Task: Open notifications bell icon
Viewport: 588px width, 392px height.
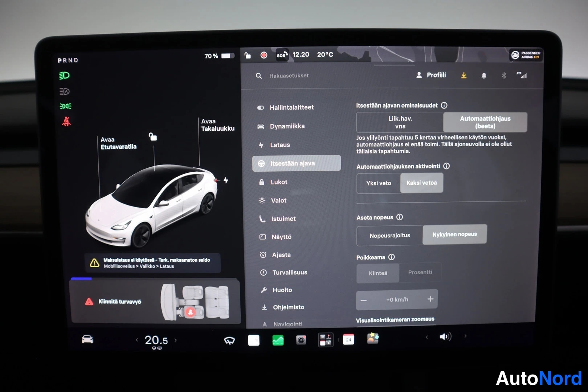Action: (483, 75)
